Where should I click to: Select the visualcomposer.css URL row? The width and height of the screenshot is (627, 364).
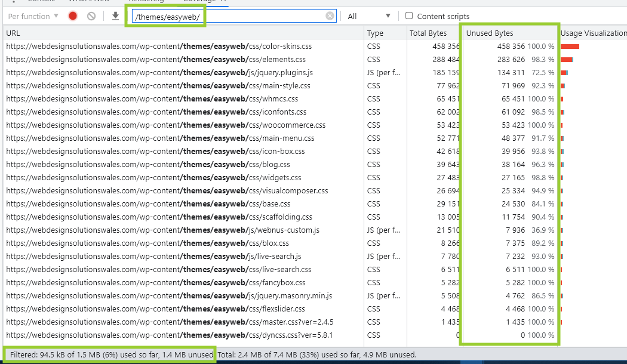pos(315,190)
